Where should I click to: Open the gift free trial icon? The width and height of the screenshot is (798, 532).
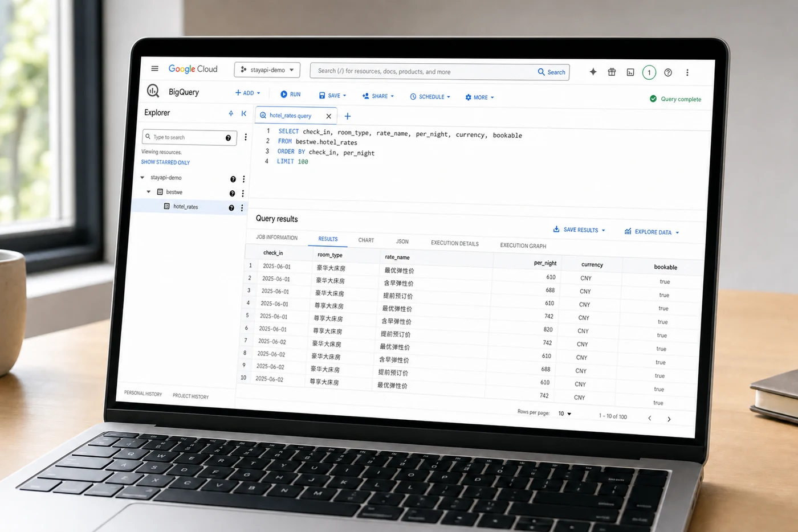click(x=612, y=72)
